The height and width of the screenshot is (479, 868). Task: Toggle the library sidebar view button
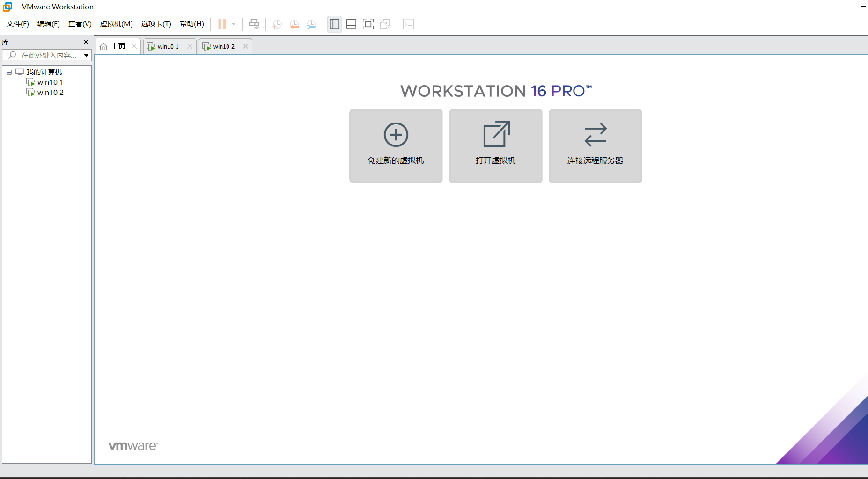[x=334, y=24]
